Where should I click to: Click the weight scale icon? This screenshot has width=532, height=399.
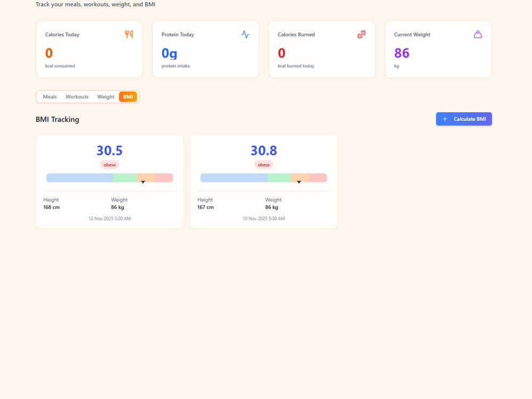478,34
